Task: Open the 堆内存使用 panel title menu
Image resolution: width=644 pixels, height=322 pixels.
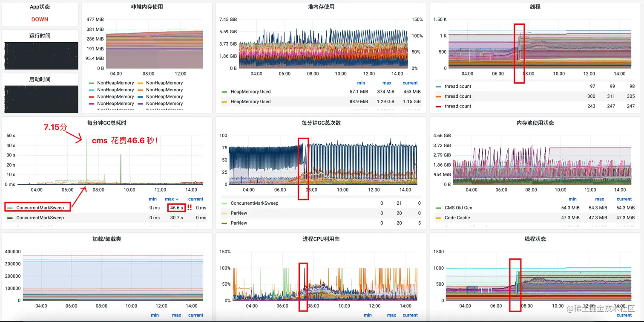Action: click(x=321, y=7)
